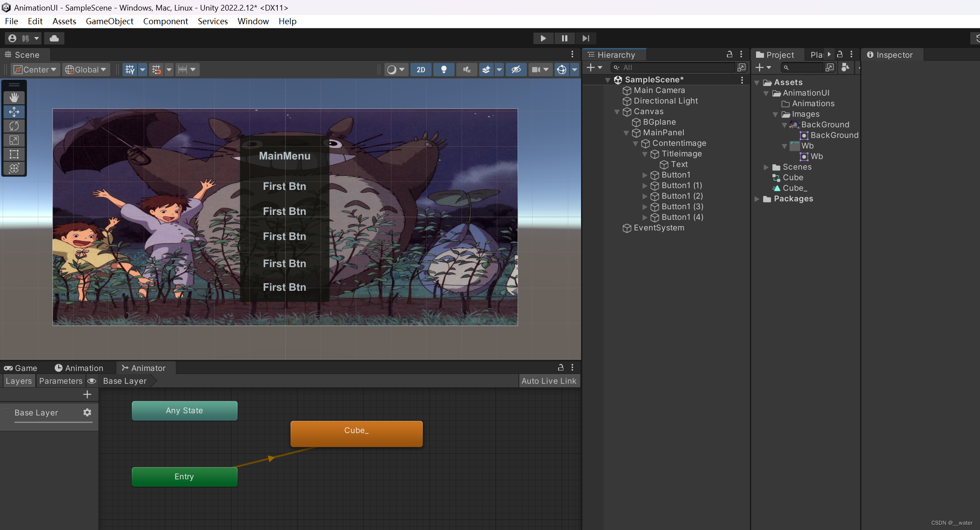
Task: Toggle hidden objects scene visibility
Action: coord(516,70)
